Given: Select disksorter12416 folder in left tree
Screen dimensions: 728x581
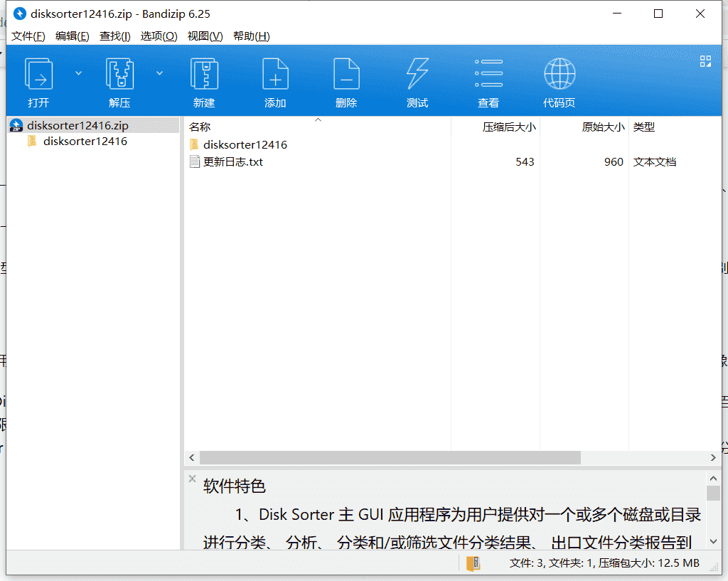Looking at the screenshot, I should (x=85, y=142).
